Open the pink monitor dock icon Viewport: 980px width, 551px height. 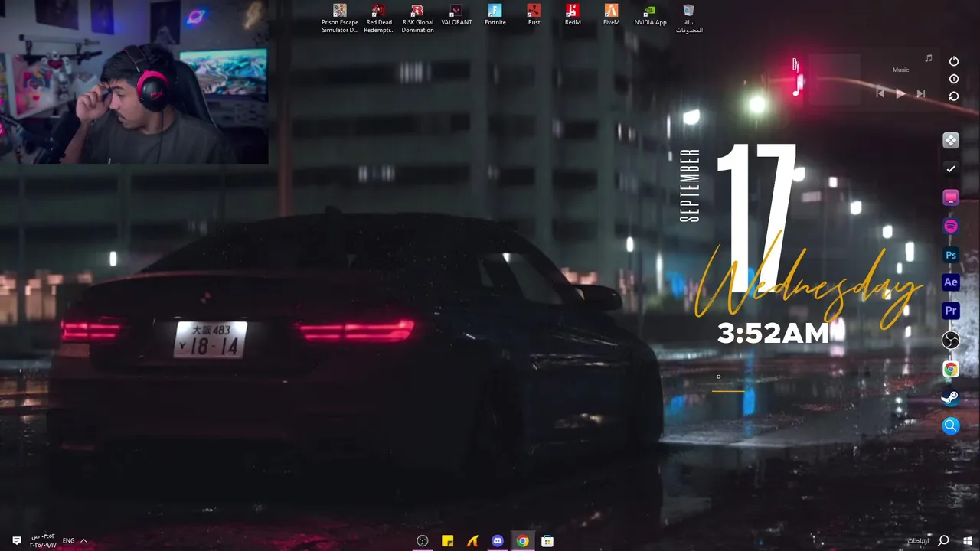(x=950, y=197)
